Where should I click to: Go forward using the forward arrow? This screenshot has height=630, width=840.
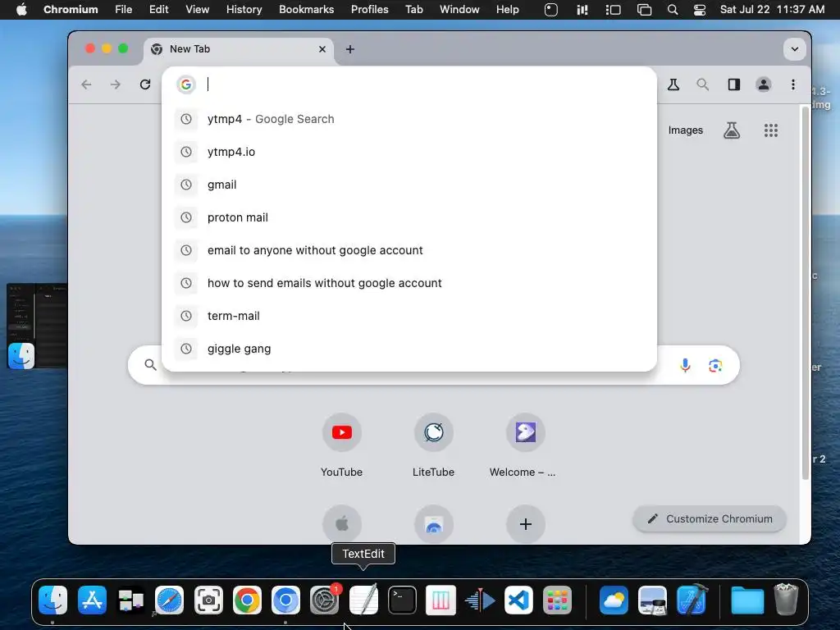tap(115, 84)
